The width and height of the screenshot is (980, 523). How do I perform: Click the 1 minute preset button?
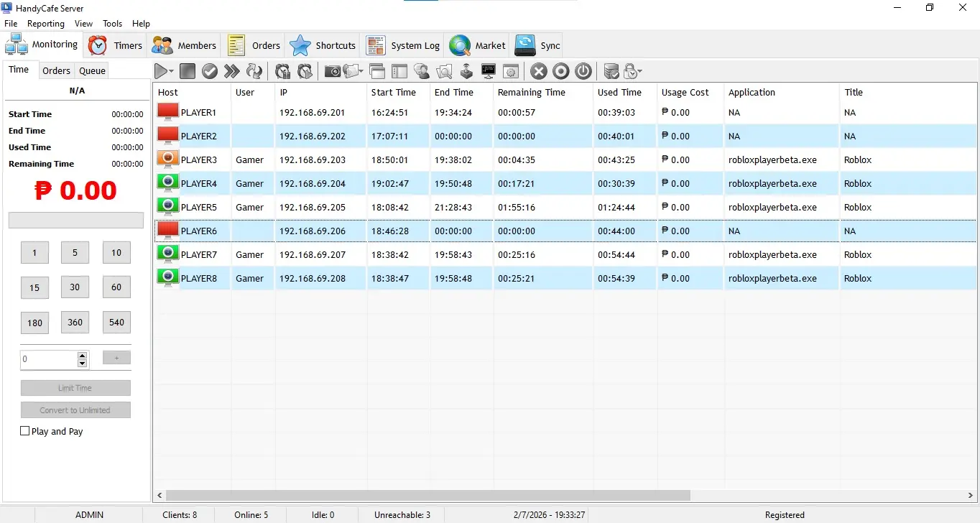tap(34, 253)
